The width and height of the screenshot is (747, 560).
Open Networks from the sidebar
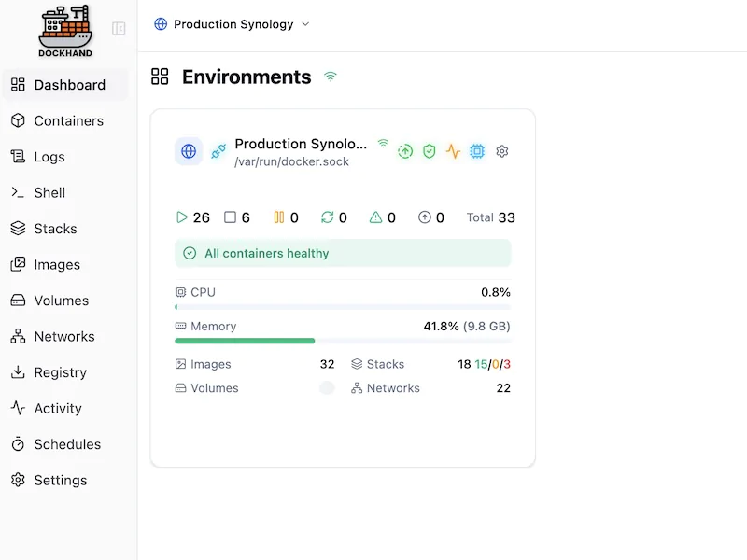(x=65, y=337)
